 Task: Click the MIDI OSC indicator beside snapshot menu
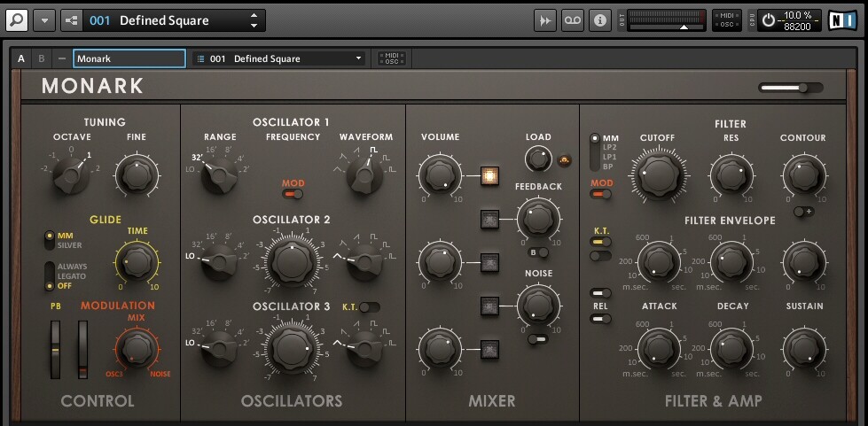(392, 58)
